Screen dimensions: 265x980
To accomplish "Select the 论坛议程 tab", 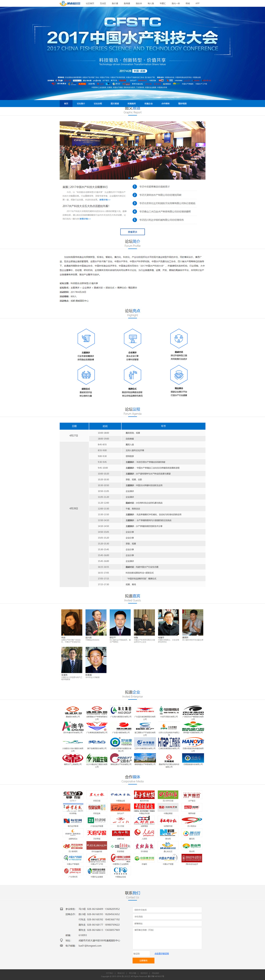I will (98, 104).
